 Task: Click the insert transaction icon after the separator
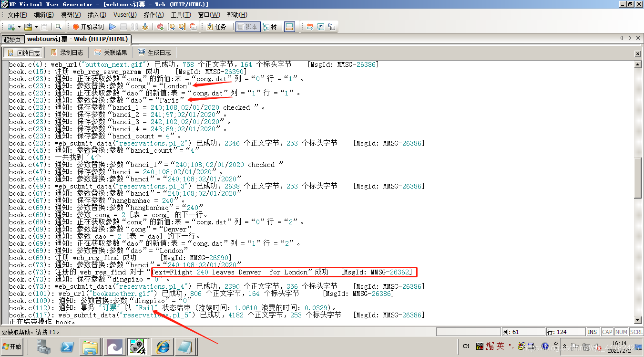pos(160,27)
